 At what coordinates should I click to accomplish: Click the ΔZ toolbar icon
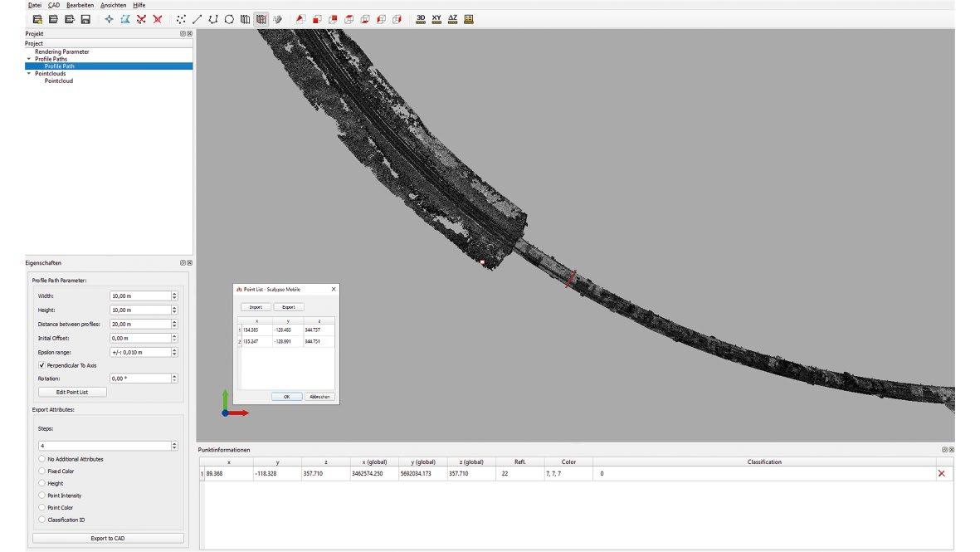click(452, 19)
